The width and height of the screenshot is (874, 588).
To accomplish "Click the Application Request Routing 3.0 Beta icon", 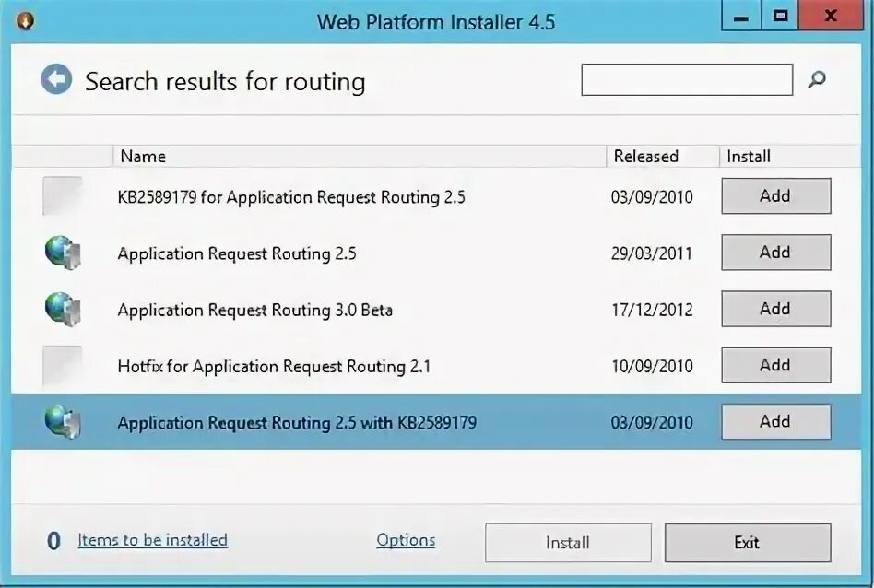I will tap(63, 310).
